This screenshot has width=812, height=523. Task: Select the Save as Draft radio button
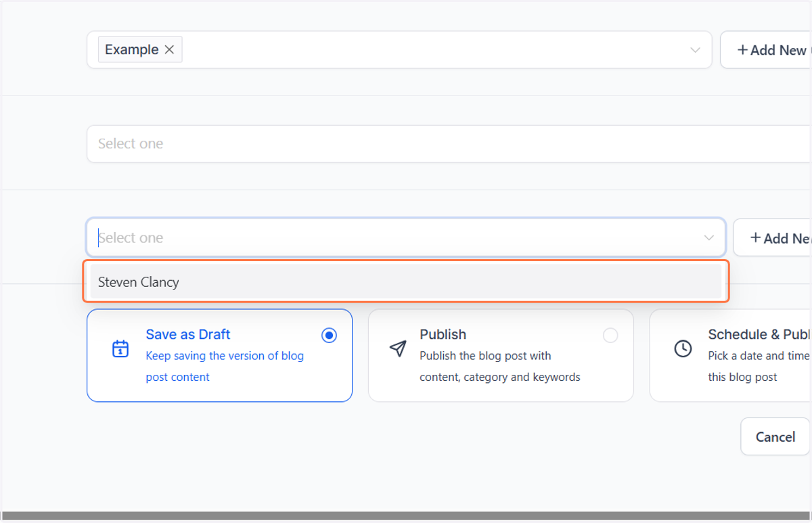coord(329,336)
